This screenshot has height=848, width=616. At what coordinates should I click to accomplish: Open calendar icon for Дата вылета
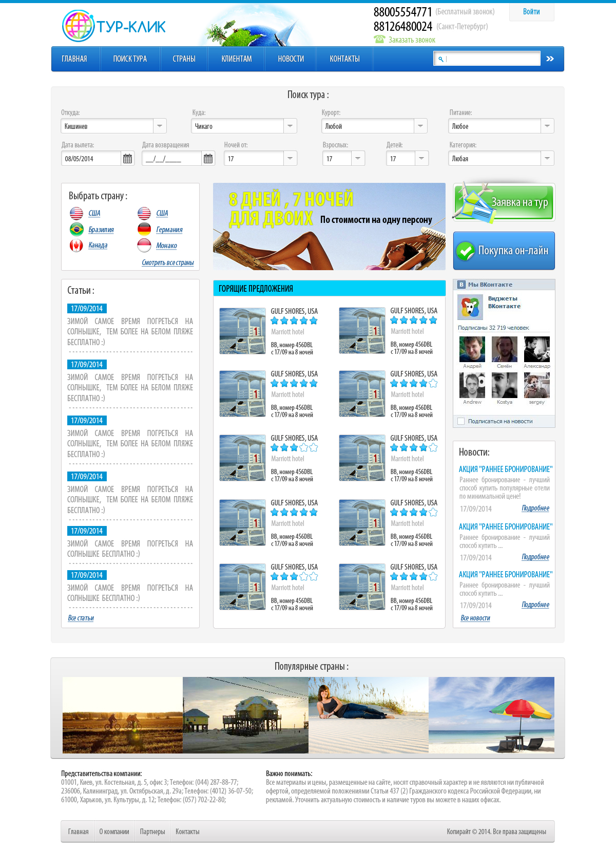(127, 159)
